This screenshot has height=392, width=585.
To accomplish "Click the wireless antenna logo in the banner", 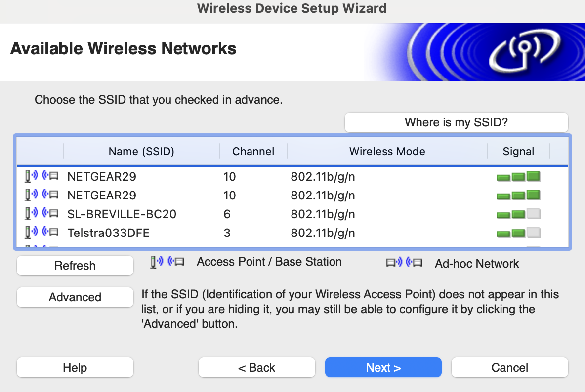I will [524, 52].
